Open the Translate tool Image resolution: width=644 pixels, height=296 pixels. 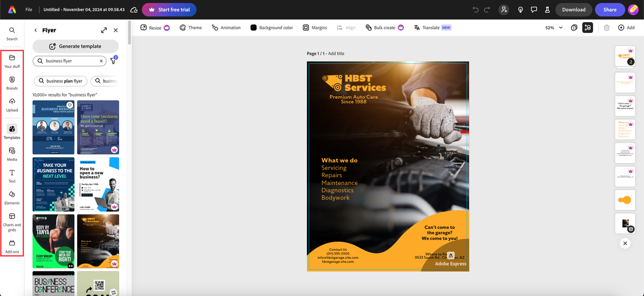[432, 28]
